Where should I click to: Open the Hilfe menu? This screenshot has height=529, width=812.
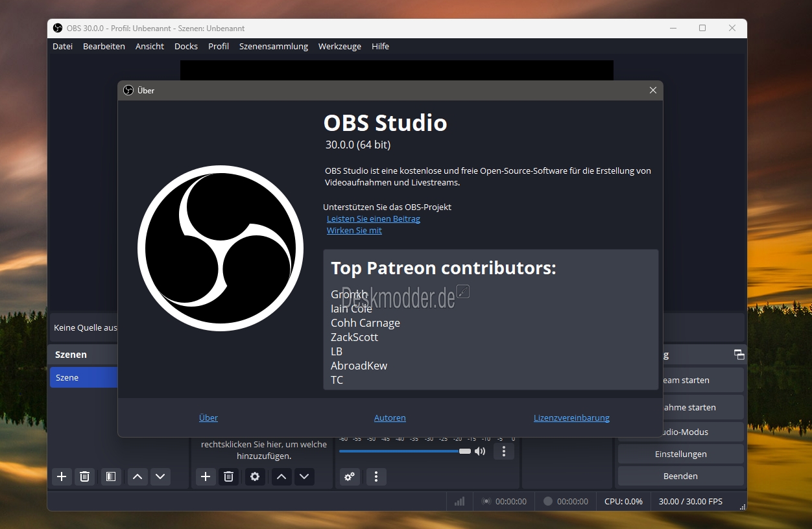[x=381, y=46]
